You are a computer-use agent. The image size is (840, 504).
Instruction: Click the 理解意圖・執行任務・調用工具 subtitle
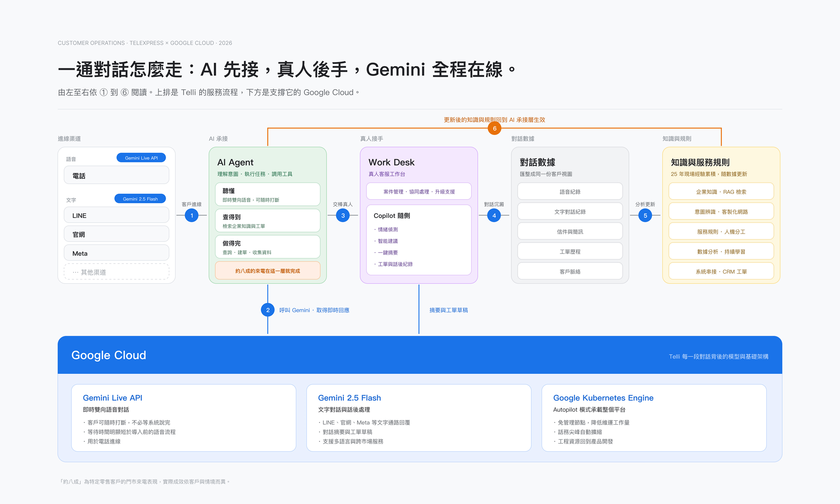[x=255, y=174]
